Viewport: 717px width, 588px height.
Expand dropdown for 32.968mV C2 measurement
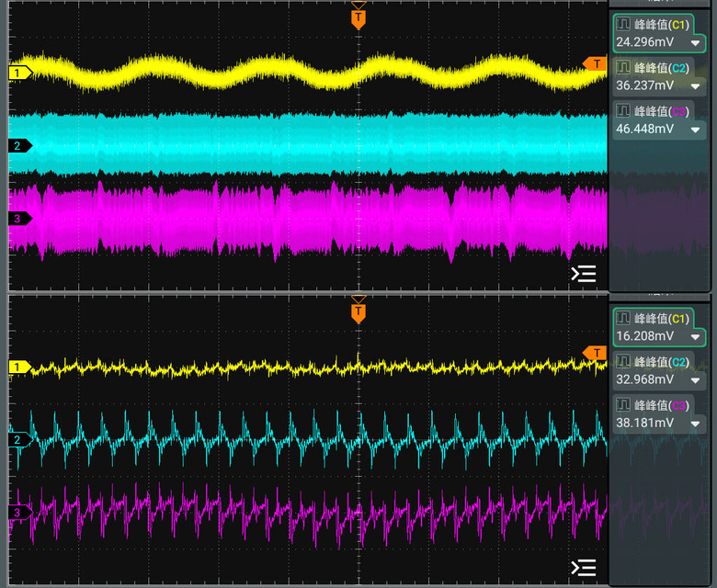click(695, 380)
